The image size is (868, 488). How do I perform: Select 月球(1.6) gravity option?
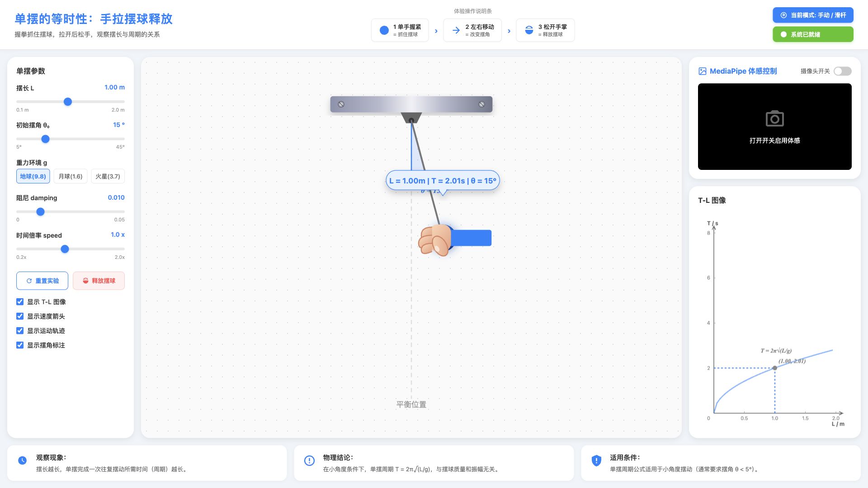point(71,176)
